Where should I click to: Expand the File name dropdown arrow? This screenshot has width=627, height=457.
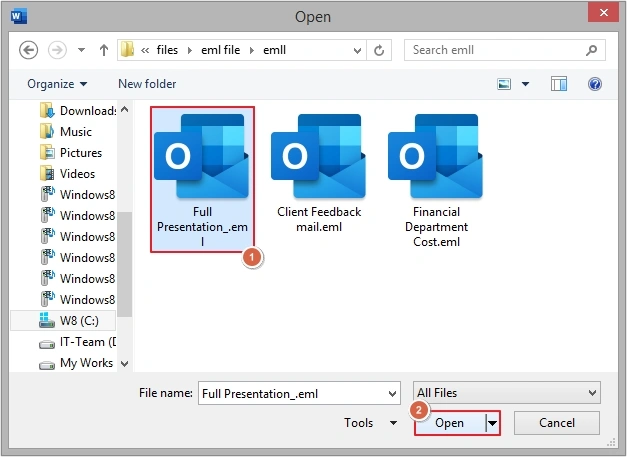(393, 394)
